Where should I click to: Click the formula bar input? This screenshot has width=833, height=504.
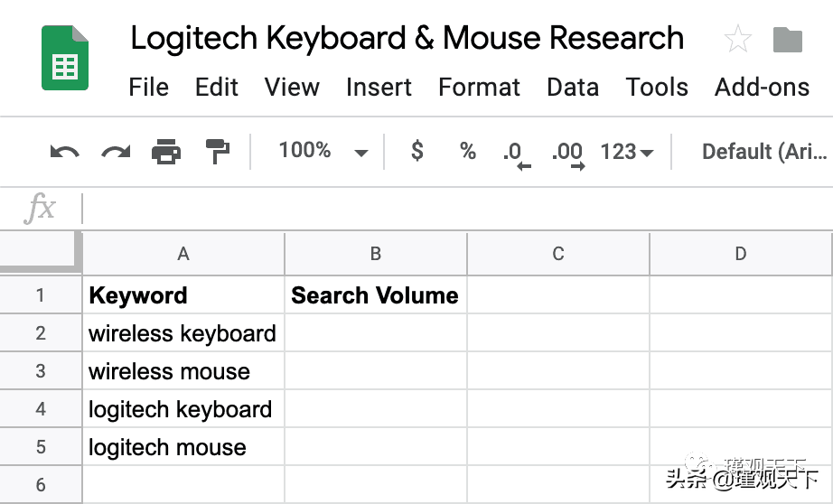(x=452, y=209)
